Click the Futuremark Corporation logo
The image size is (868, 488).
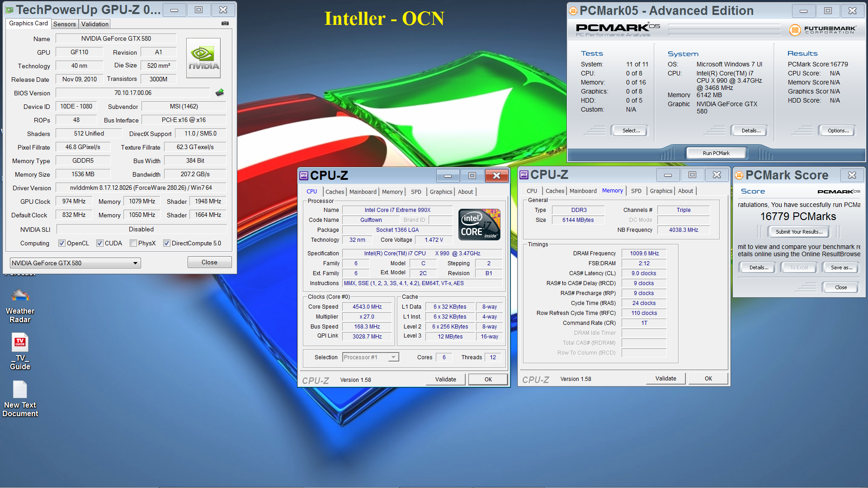tap(823, 30)
